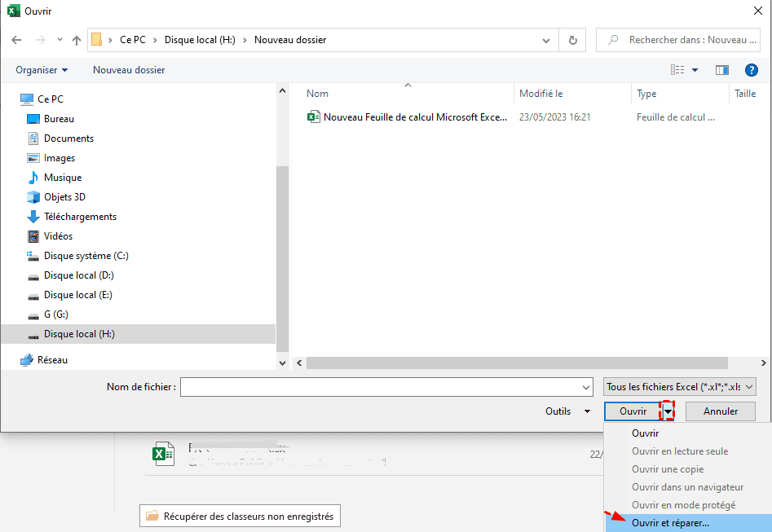Refresh the current folder view

click(x=573, y=40)
